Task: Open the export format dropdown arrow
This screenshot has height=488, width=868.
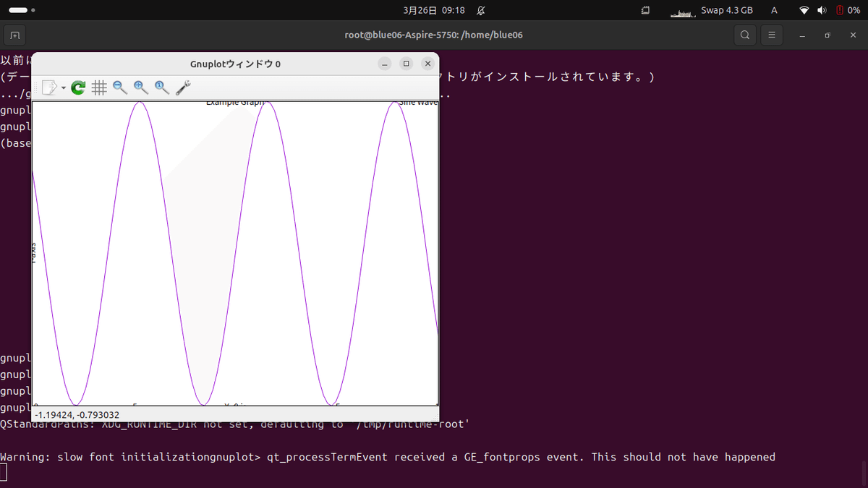Action: point(64,87)
